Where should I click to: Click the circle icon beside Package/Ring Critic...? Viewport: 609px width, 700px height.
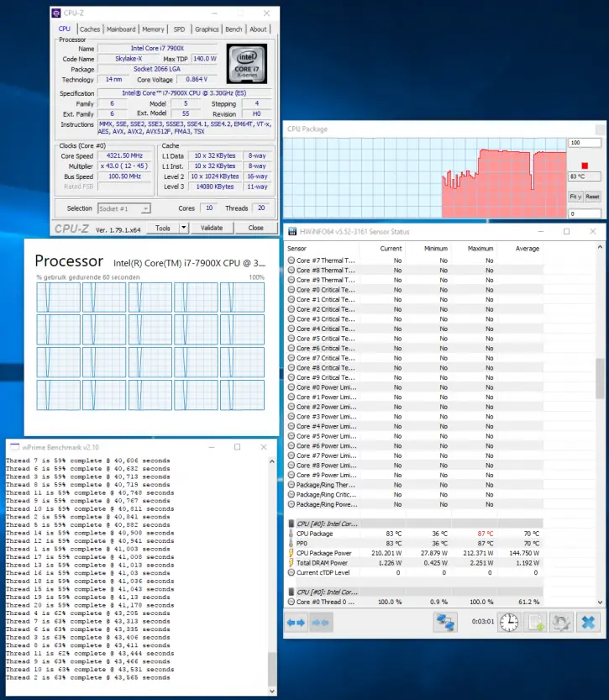click(x=291, y=495)
